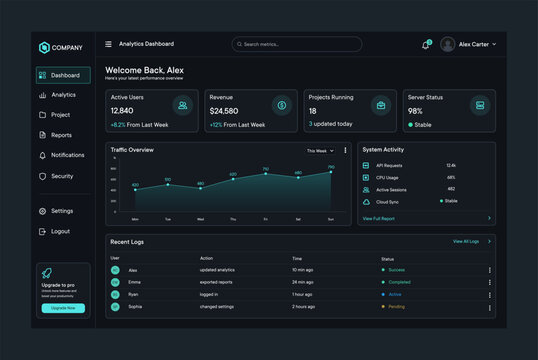This screenshot has height=360, width=538.
Task: Open three-dot menu for Sophia's log row
Action: pos(490,308)
